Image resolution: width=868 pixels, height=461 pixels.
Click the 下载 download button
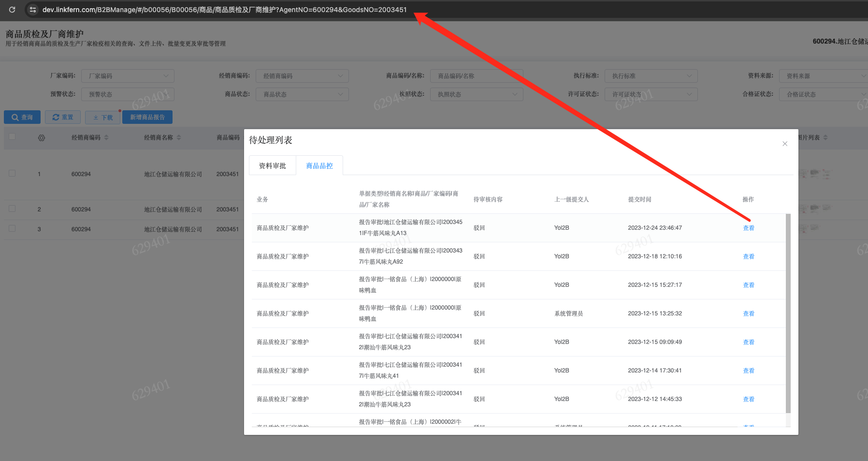(x=102, y=117)
